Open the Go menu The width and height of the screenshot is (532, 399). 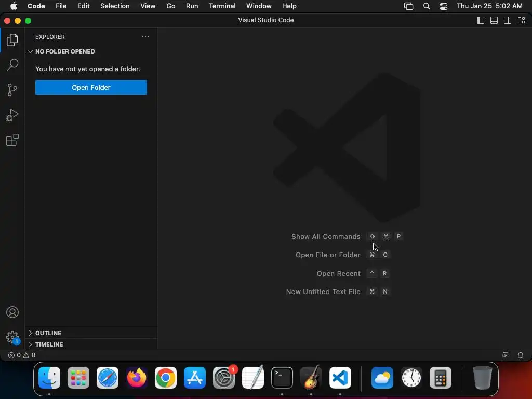tap(170, 6)
